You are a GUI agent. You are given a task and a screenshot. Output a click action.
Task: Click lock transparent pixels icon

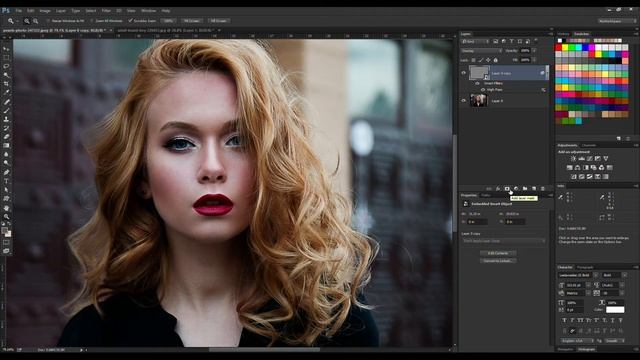click(x=473, y=60)
